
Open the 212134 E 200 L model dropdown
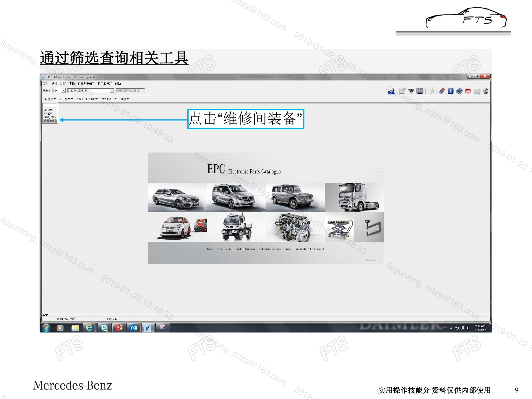tap(87, 99)
